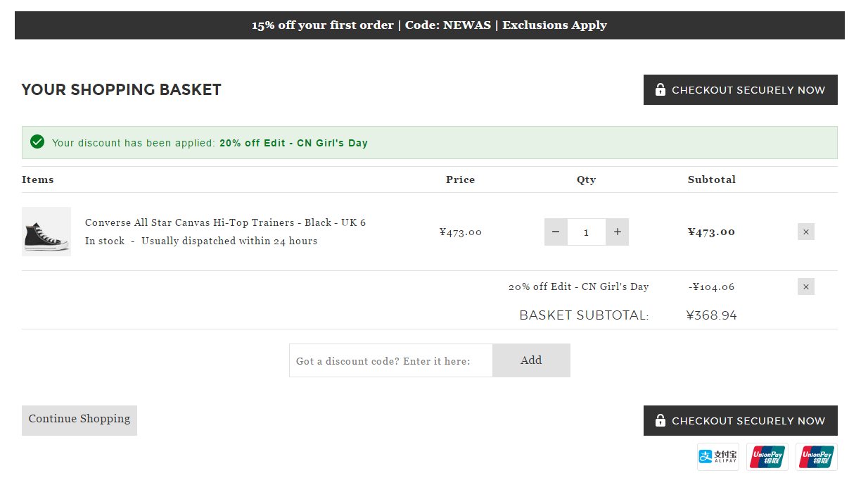Click the 15% off first order banner
Image resolution: width=868 pixels, height=504 pixels.
coord(429,25)
